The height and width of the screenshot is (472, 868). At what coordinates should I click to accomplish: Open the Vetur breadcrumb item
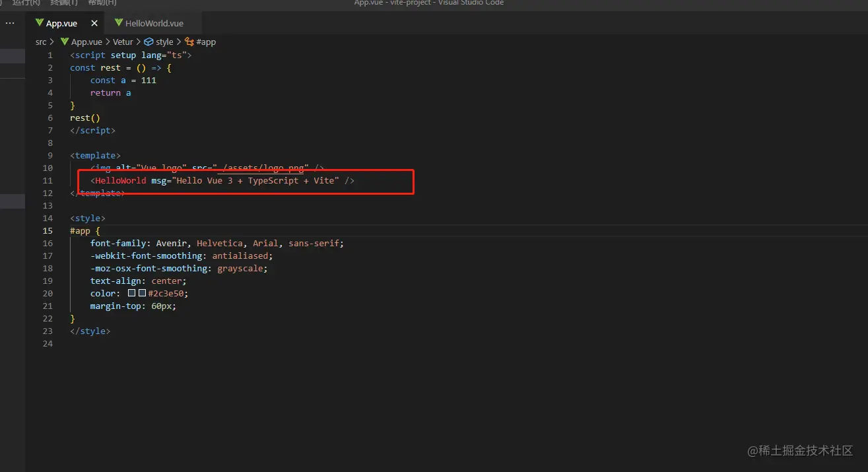(123, 42)
